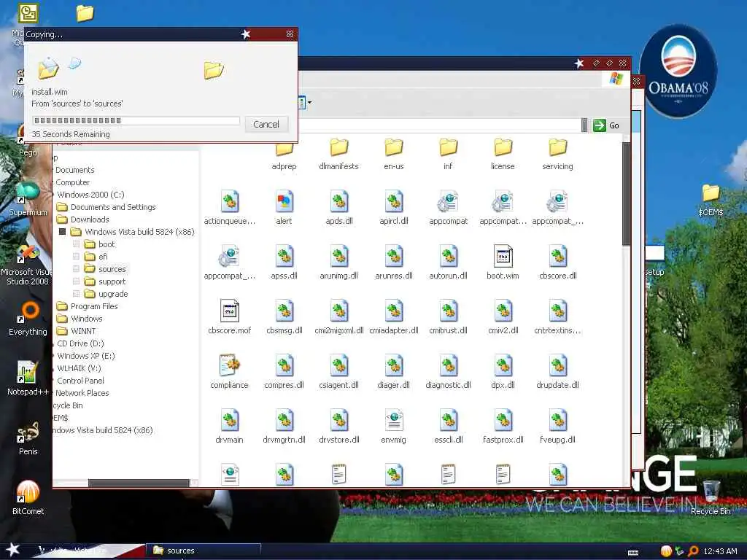Select Documents and Settings in folder tree

pos(113,207)
